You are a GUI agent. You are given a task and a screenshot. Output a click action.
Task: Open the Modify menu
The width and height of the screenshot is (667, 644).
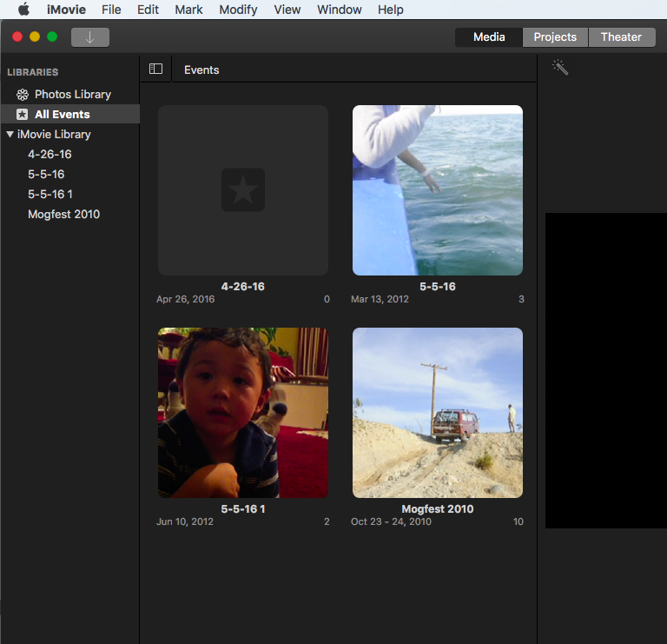coord(238,10)
